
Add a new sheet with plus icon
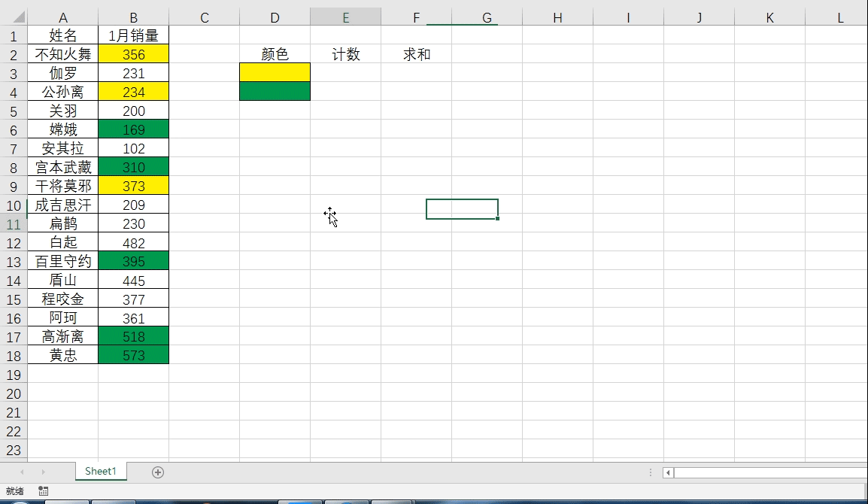(158, 472)
